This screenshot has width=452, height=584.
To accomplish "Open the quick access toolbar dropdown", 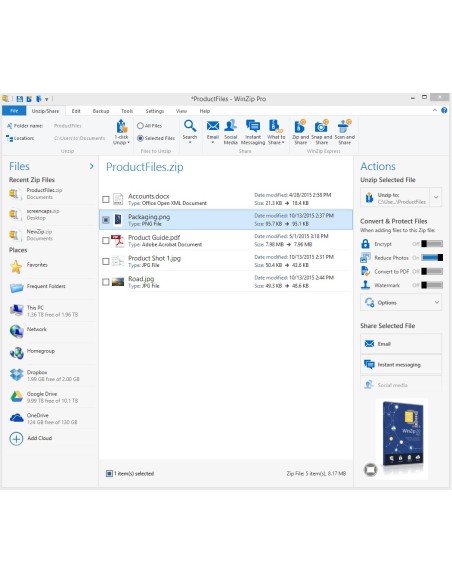I will click(x=47, y=99).
